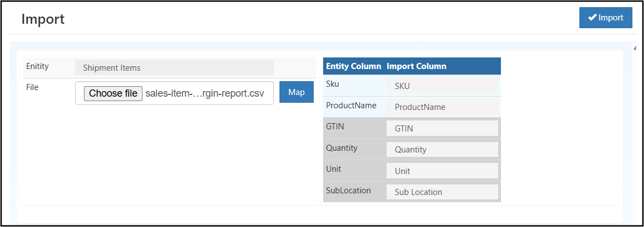Select the Sub Location import field

coord(442,192)
